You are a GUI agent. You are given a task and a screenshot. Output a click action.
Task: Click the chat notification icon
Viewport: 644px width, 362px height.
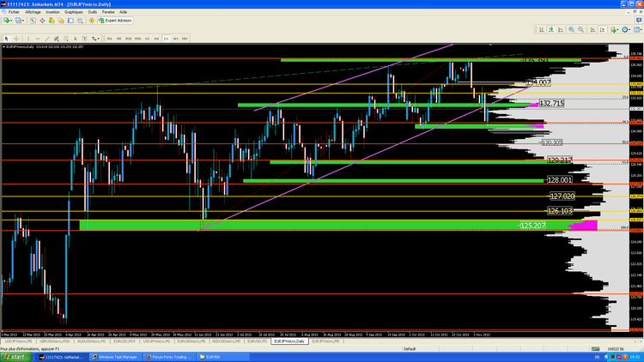click(639, 20)
